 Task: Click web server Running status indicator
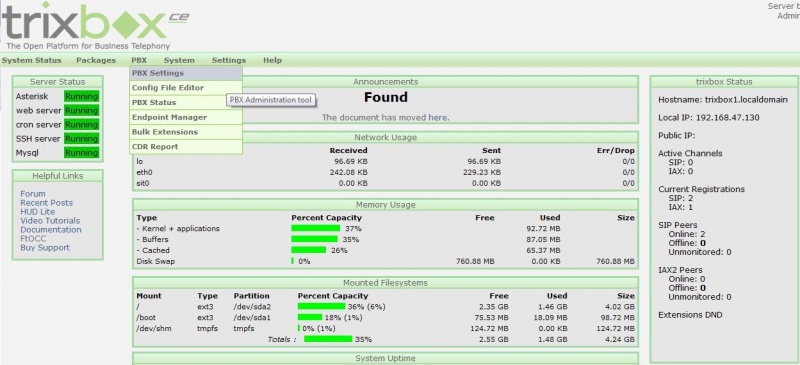(81, 111)
